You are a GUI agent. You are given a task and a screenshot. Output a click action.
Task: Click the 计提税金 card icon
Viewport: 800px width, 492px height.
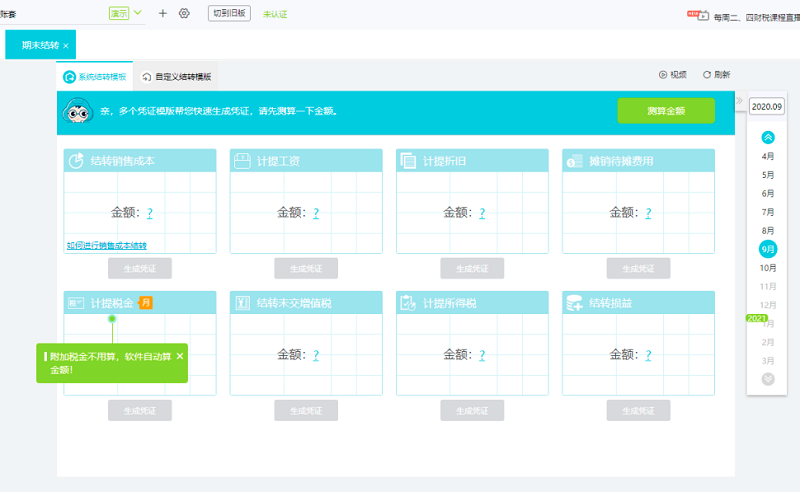(76, 303)
